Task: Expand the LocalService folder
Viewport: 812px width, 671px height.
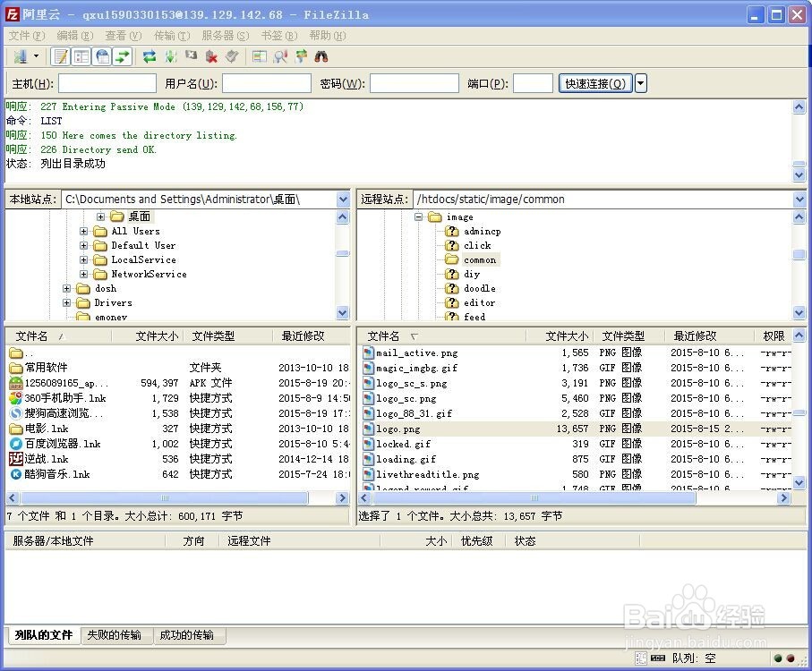Action: 83,259
